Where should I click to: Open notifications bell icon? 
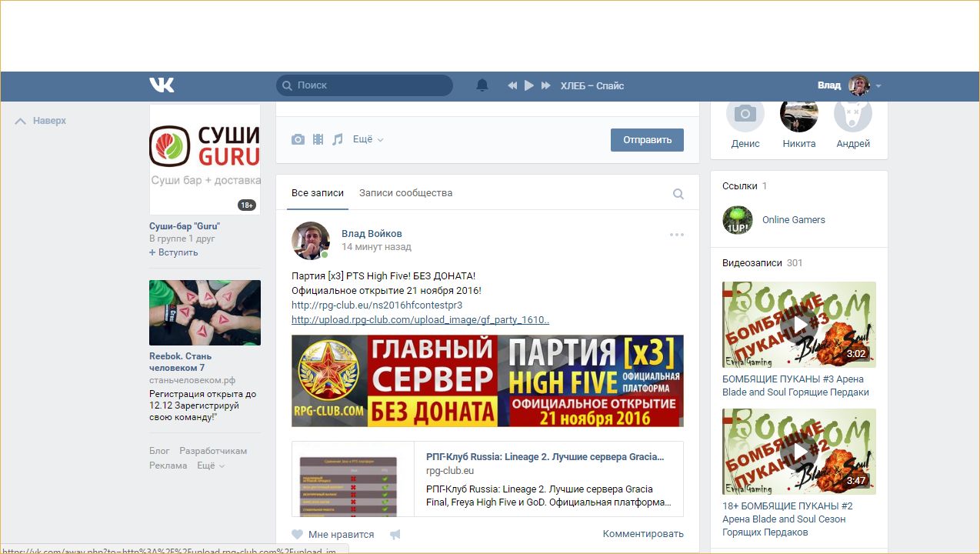click(482, 85)
